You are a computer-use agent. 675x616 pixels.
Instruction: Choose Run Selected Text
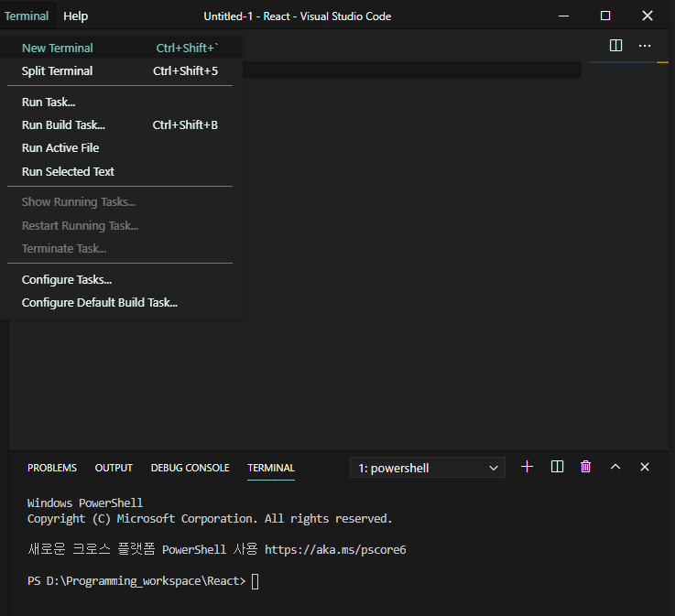click(121, 171)
